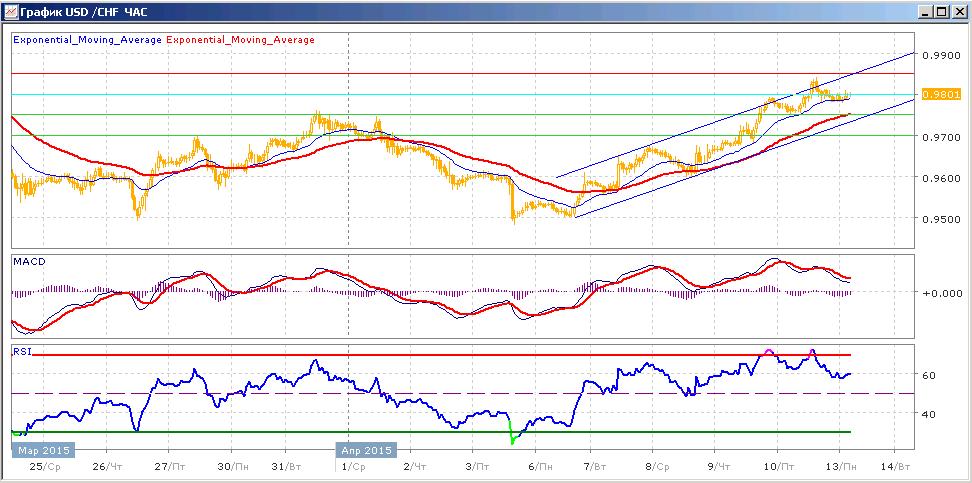Click the 6/Пн date on time axis
This screenshot has width=972, height=483.
pos(540,466)
